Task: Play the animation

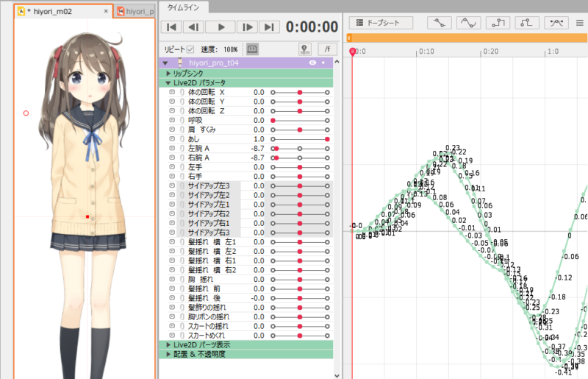Action: coord(221,27)
